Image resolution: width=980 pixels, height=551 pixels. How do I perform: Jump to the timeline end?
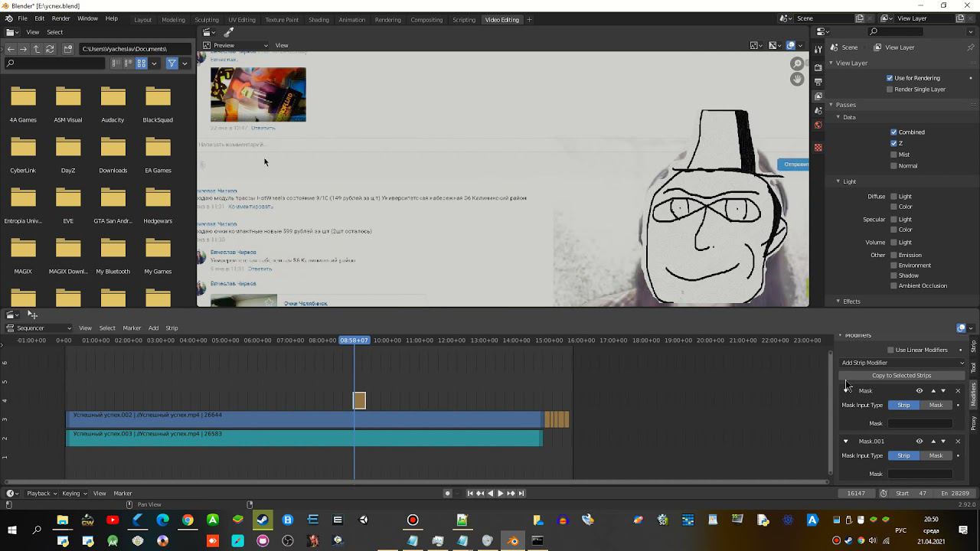(521, 494)
